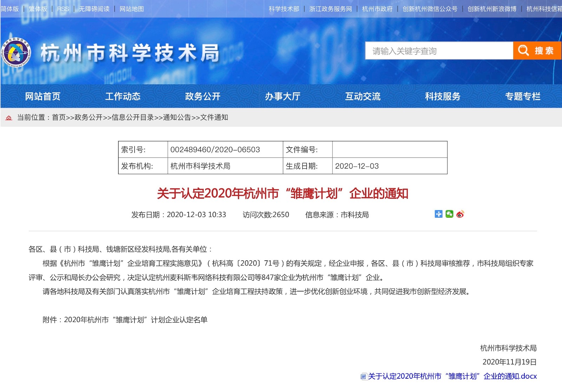
Task: Click the red home icon in breadcrumb
Action: (x=9, y=118)
